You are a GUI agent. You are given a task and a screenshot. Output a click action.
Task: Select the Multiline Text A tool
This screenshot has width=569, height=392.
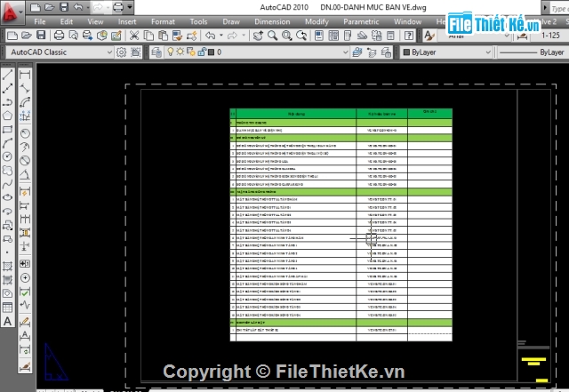7,321
